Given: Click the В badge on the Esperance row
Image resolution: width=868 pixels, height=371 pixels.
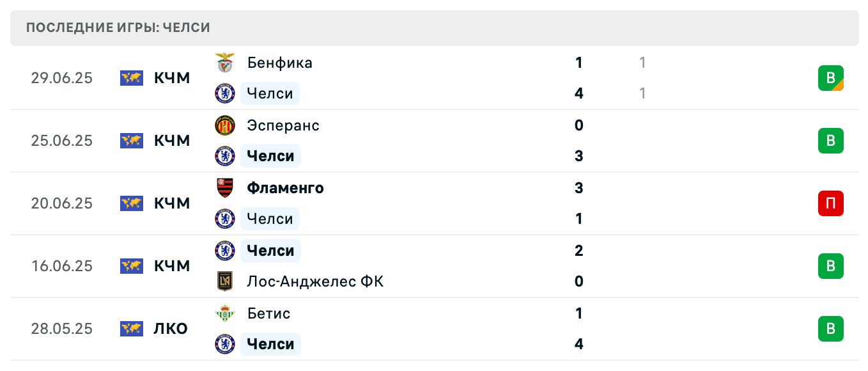Looking at the screenshot, I should (830, 141).
